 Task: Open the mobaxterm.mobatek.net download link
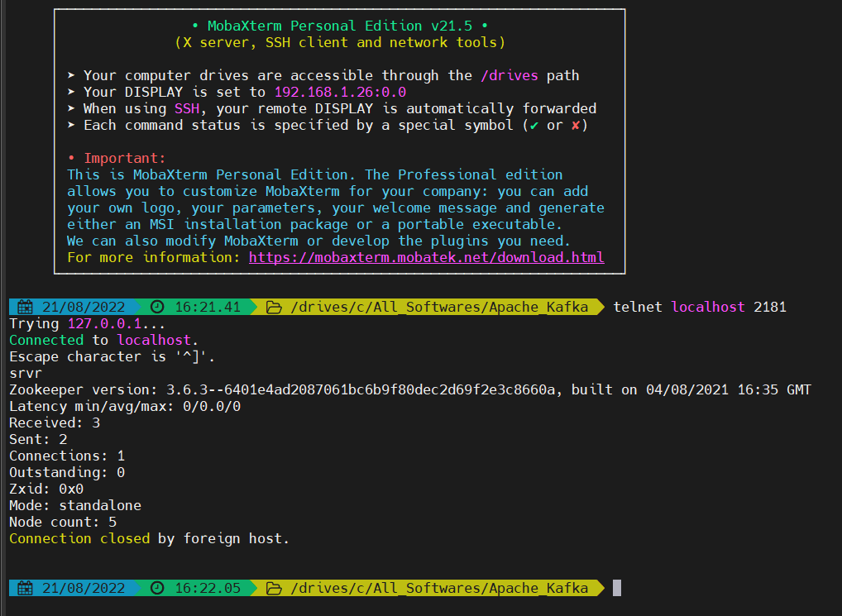click(426, 257)
